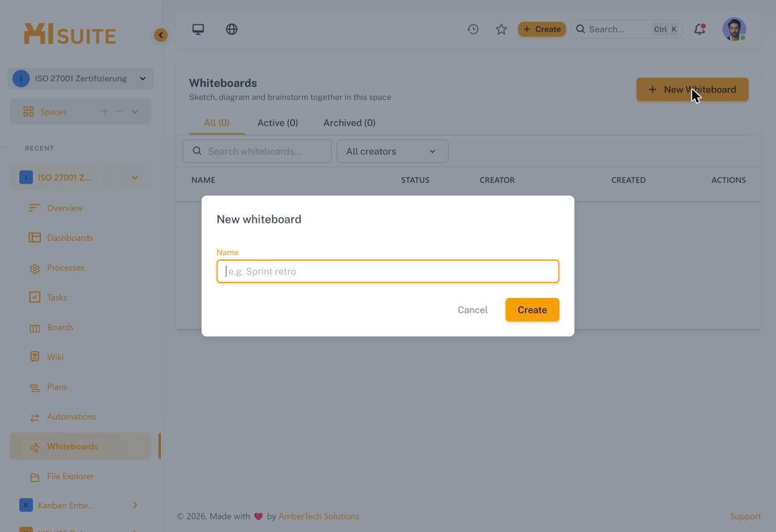Cancel the New whiteboard dialog
Screen dimensions: 776x532
coord(473,310)
